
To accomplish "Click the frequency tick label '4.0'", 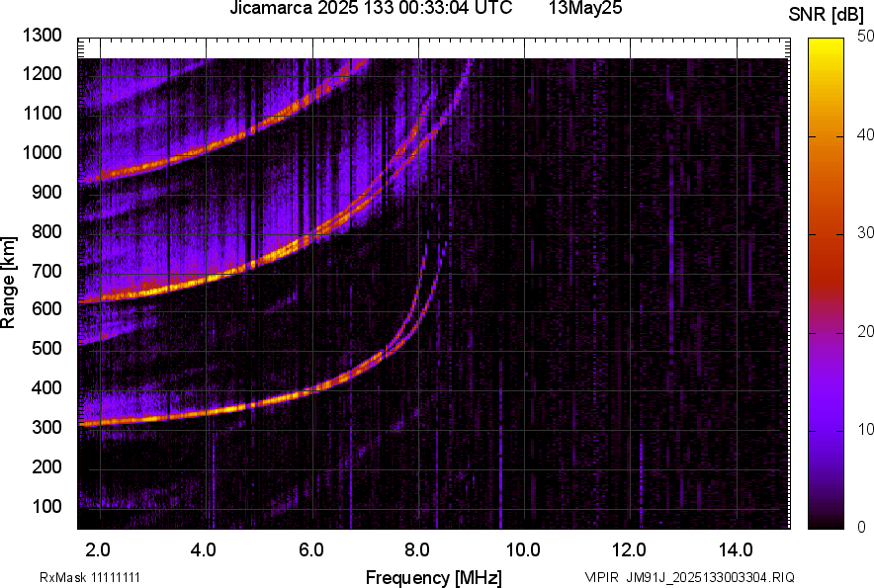I will (204, 550).
